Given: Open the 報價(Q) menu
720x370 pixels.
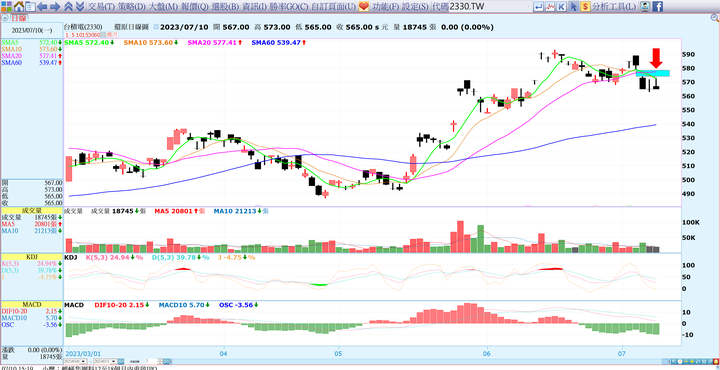Looking at the screenshot, I should [195, 6].
